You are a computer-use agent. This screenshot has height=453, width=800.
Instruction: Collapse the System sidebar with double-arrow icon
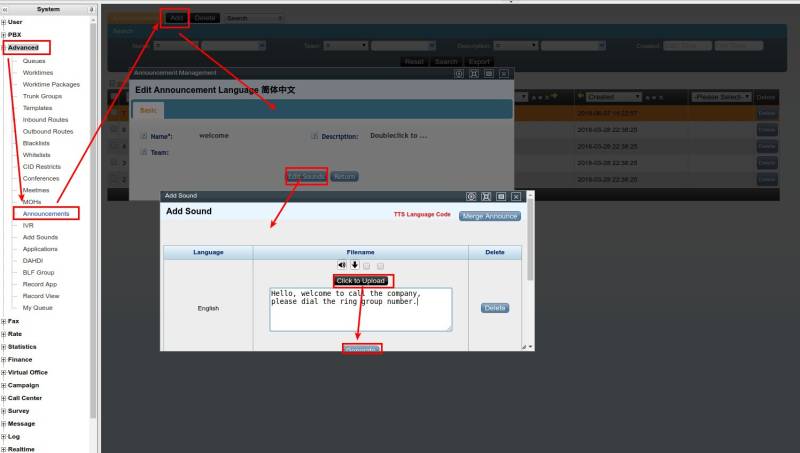coord(4,8)
